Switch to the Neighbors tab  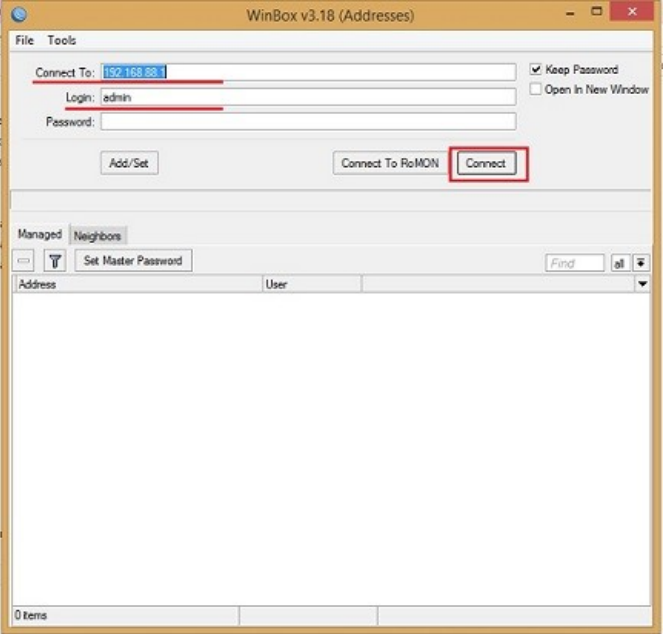click(x=98, y=236)
